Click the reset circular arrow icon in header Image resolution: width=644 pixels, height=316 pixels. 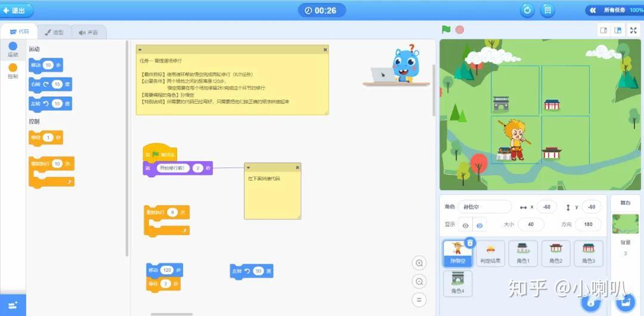(x=527, y=10)
